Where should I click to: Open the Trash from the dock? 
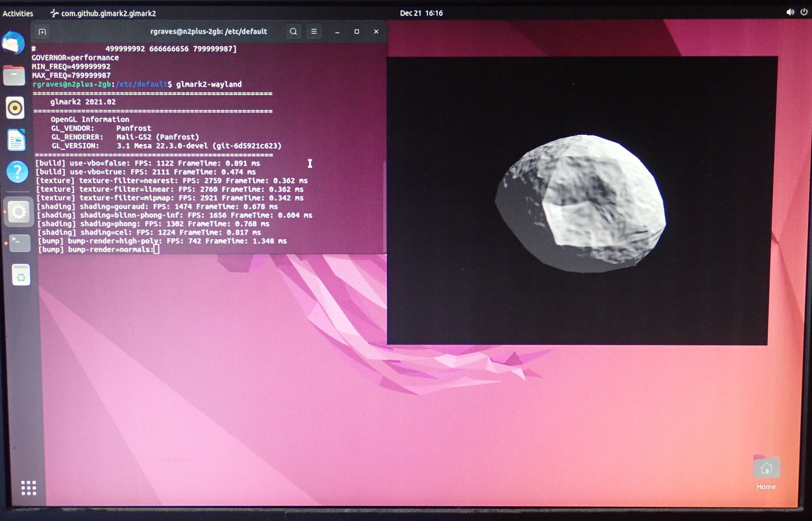21,275
